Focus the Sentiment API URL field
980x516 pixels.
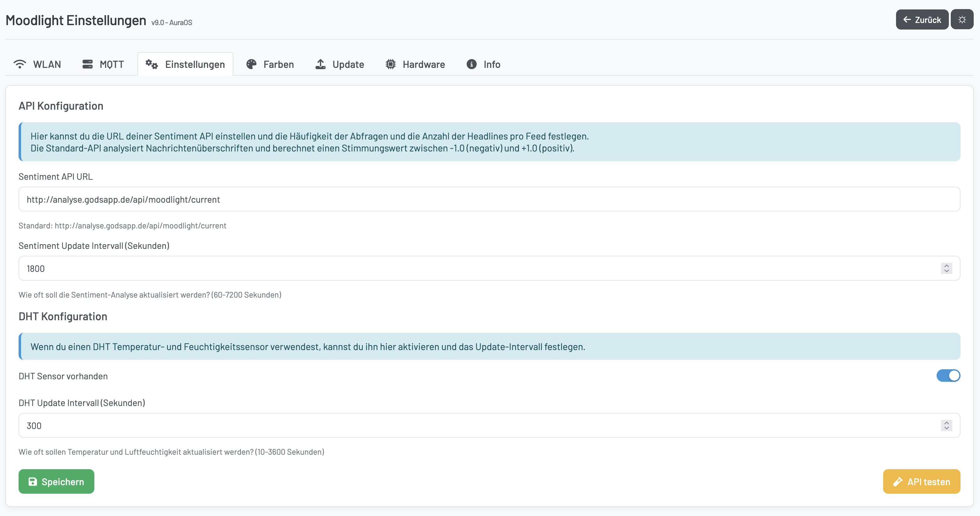click(489, 199)
